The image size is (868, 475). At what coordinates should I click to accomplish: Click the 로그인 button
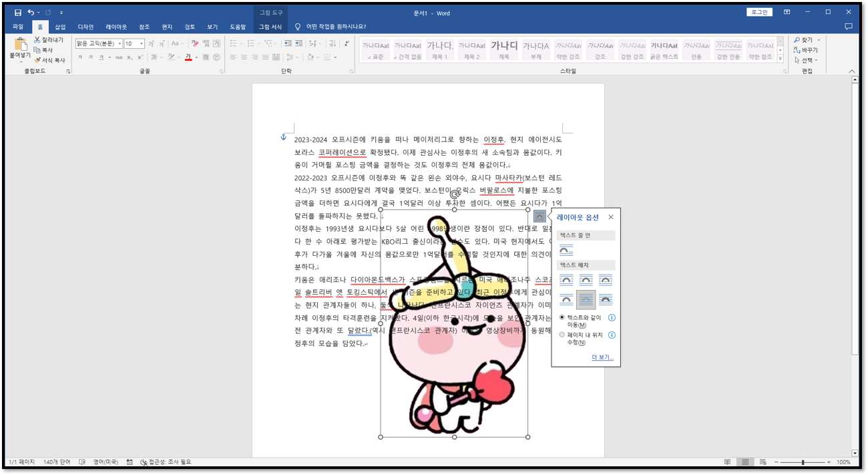[759, 12]
